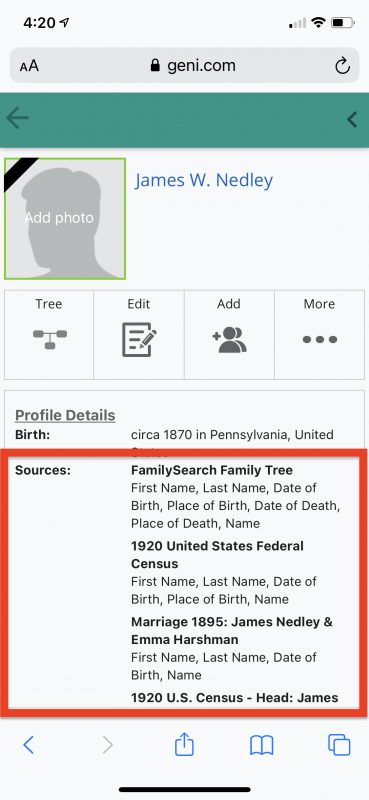Open the Tree view icon
Image resolution: width=369 pixels, height=800 pixels.
(50, 339)
